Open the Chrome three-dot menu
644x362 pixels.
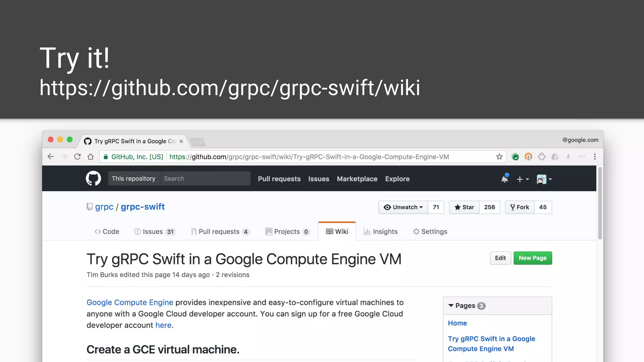tap(595, 156)
